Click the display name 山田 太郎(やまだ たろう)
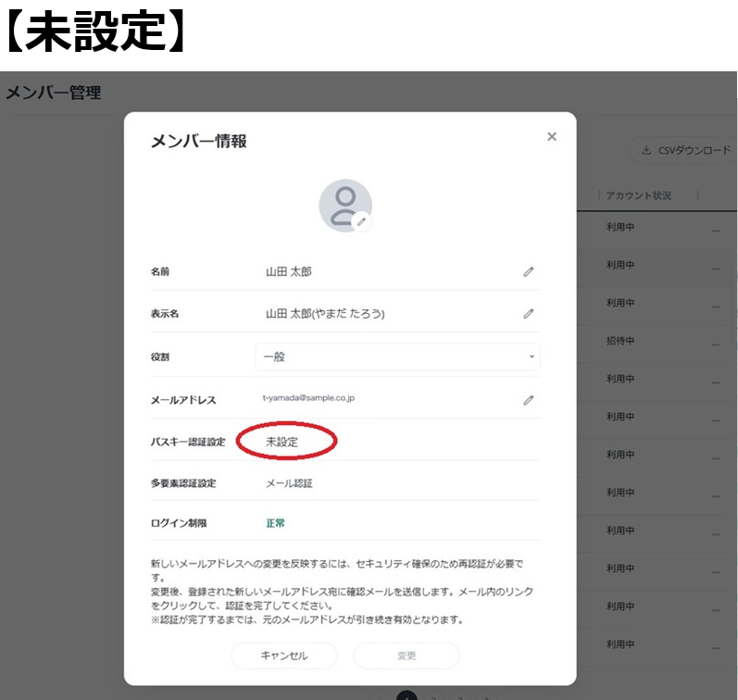738x700 pixels. pos(325,314)
